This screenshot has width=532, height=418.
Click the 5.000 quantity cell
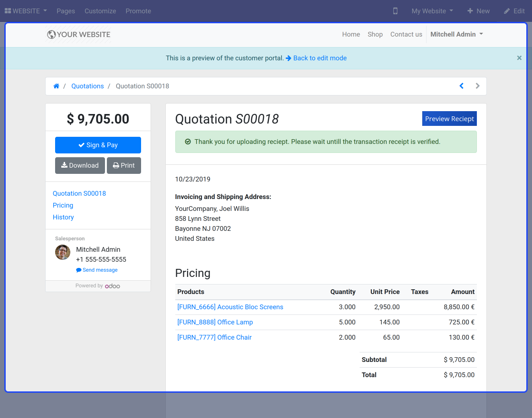tap(347, 323)
